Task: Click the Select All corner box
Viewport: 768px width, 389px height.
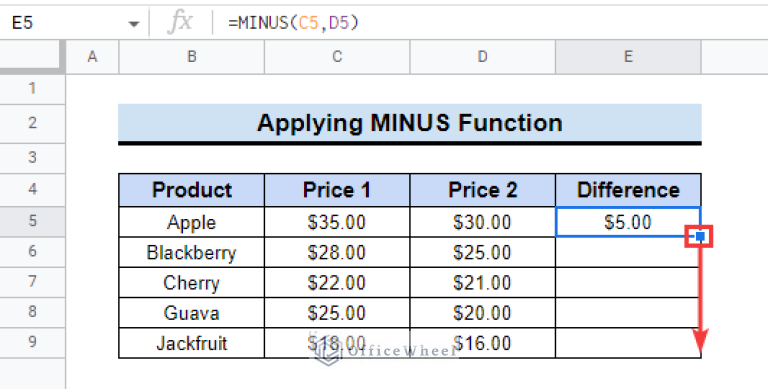Action: 32,57
